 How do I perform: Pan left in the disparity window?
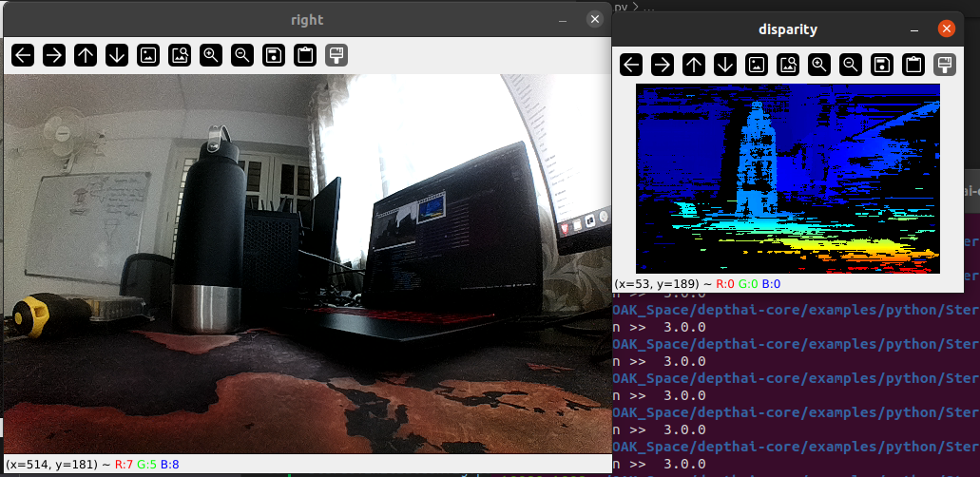[x=631, y=65]
